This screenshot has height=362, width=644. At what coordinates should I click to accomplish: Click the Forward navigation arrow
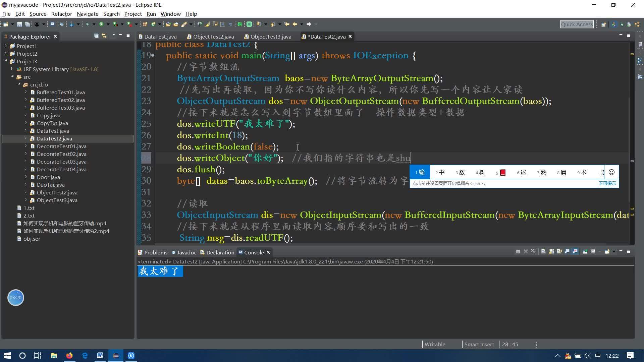309,24
